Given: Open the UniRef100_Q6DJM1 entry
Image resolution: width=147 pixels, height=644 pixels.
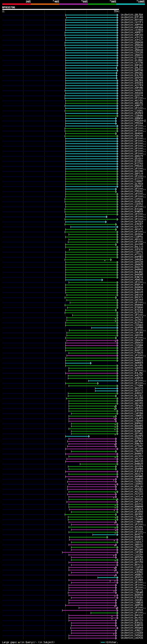Looking at the screenshot, I should pos(132,103).
